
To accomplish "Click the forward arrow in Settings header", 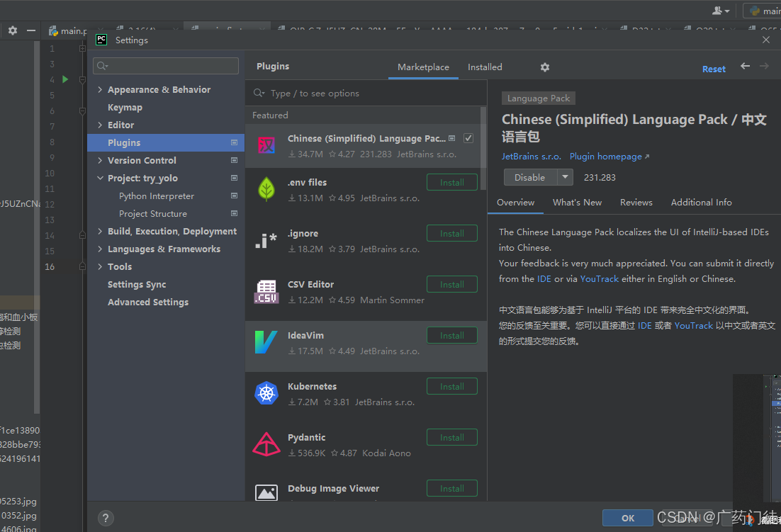I will click(764, 66).
